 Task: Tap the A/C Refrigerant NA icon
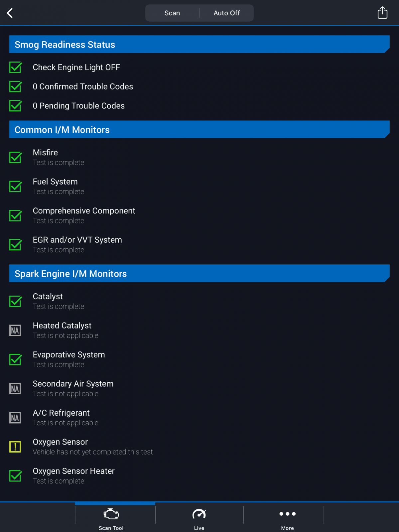15,418
